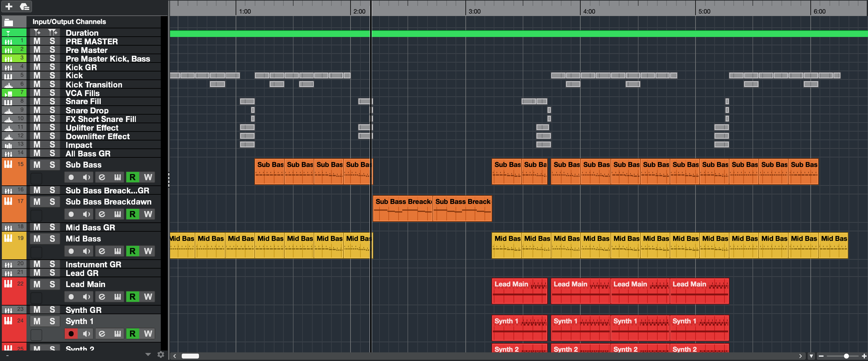Select the Uplifter Effect track name

(x=92, y=128)
